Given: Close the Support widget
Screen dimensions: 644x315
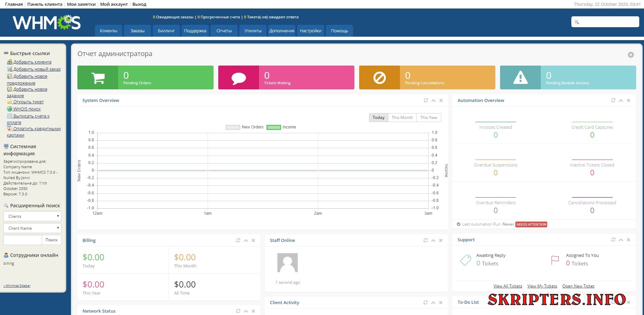Looking at the screenshot, I should coord(628,240).
